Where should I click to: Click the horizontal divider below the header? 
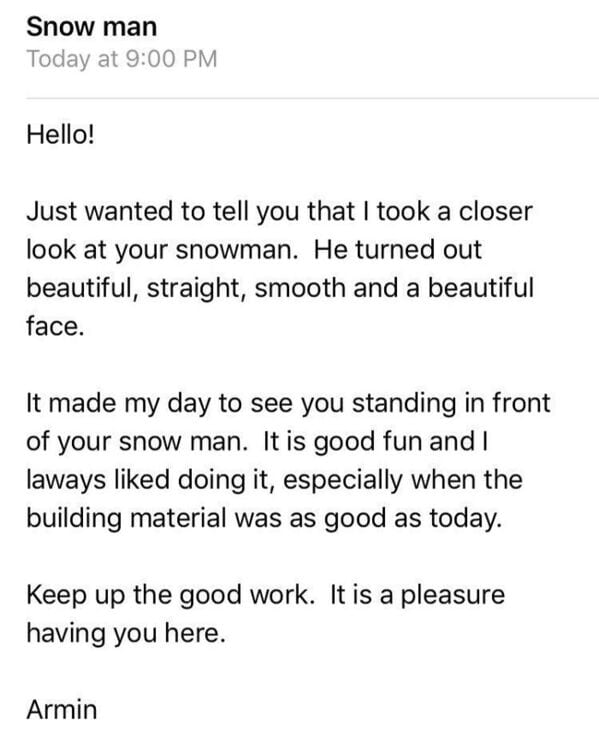[x=313, y=99]
